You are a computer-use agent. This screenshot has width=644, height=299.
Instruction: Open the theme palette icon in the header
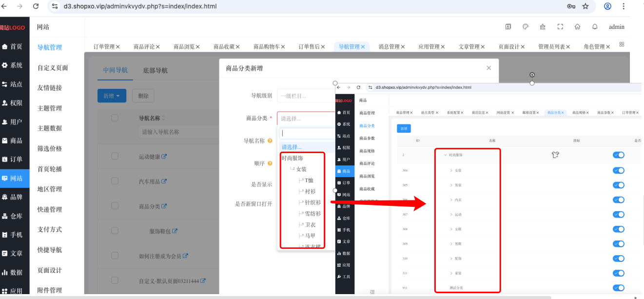pos(525,27)
